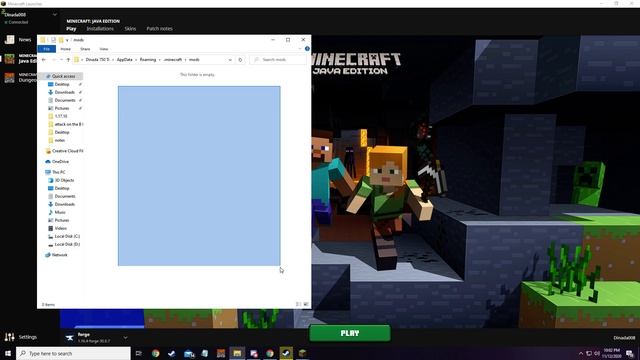640x360 pixels.
Task: Expand the Forge version selector dropdown
Action: [125, 338]
